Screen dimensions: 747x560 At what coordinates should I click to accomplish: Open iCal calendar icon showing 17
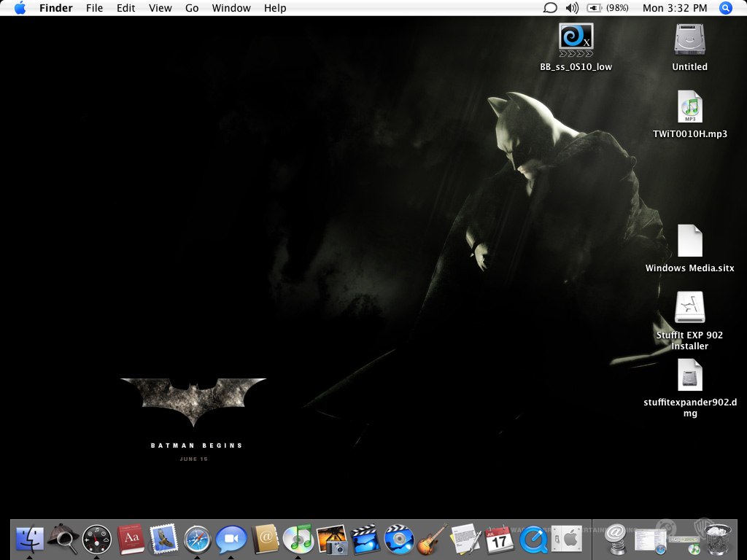(x=499, y=540)
